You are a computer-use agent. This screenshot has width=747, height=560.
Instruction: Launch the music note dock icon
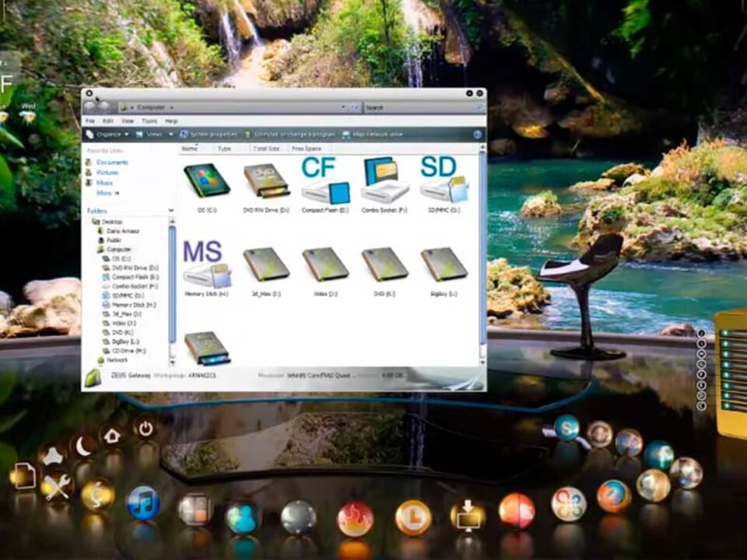pos(143,502)
